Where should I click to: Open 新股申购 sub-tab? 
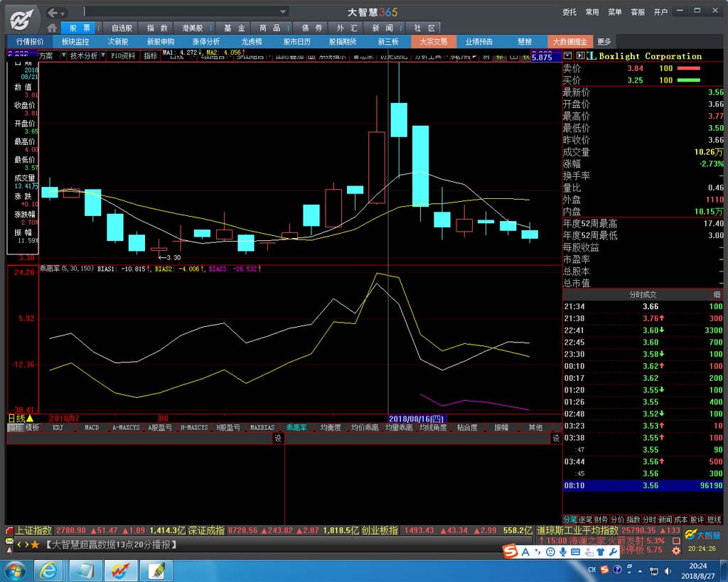tap(161, 42)
